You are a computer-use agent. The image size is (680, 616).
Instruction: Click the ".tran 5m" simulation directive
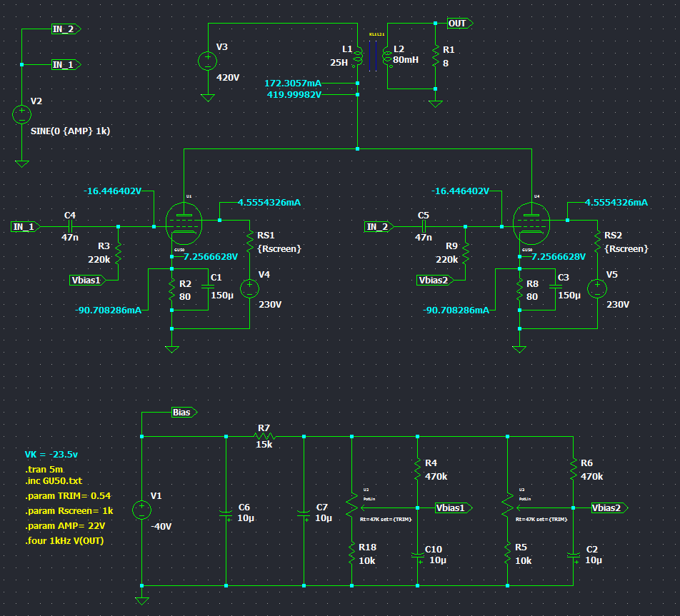pyautogui.click(x=44, y=469)
